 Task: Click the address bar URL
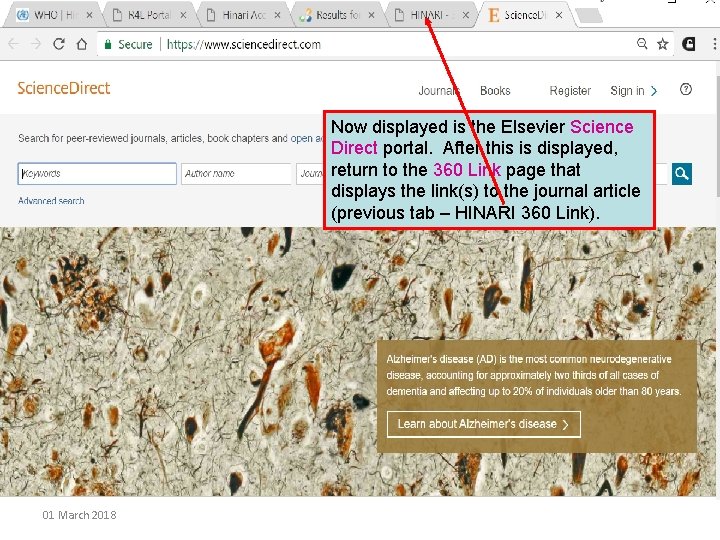tap(243, 45)
